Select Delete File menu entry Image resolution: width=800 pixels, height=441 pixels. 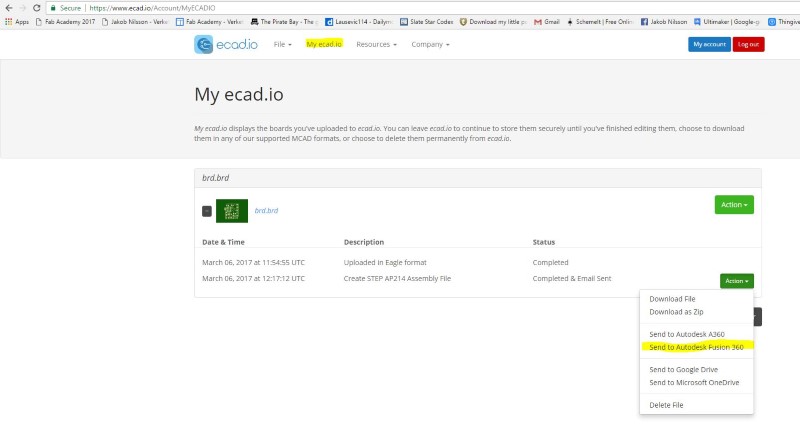point(666,405)
